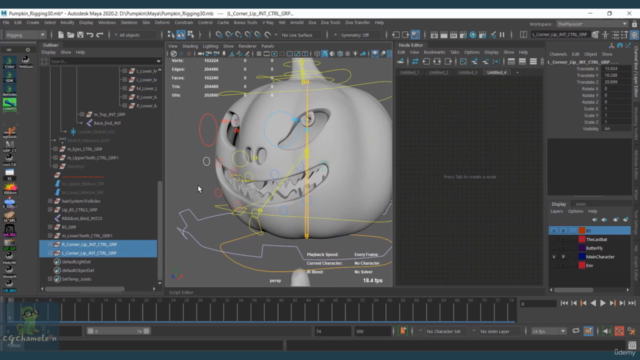Toggle visibility box of Env layer
The image size is (640, 360).
coord(553,265)
